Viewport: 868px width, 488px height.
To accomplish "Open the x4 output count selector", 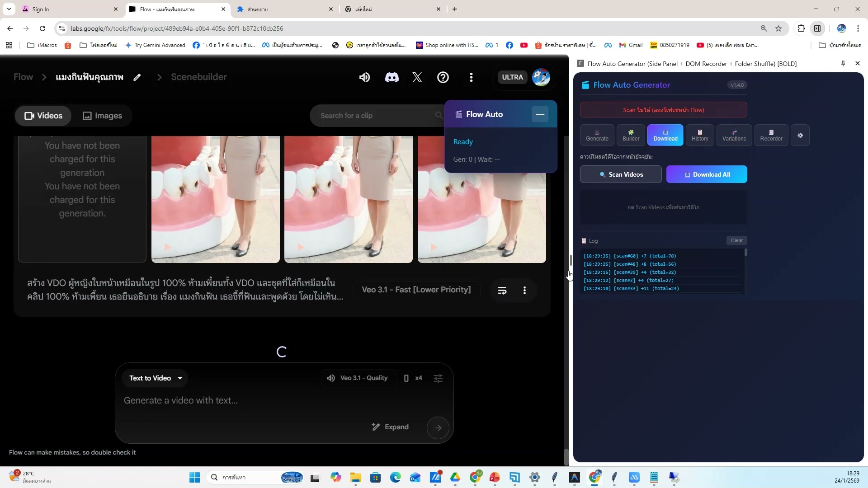I will pyautogui.click(x=413, y=378).
